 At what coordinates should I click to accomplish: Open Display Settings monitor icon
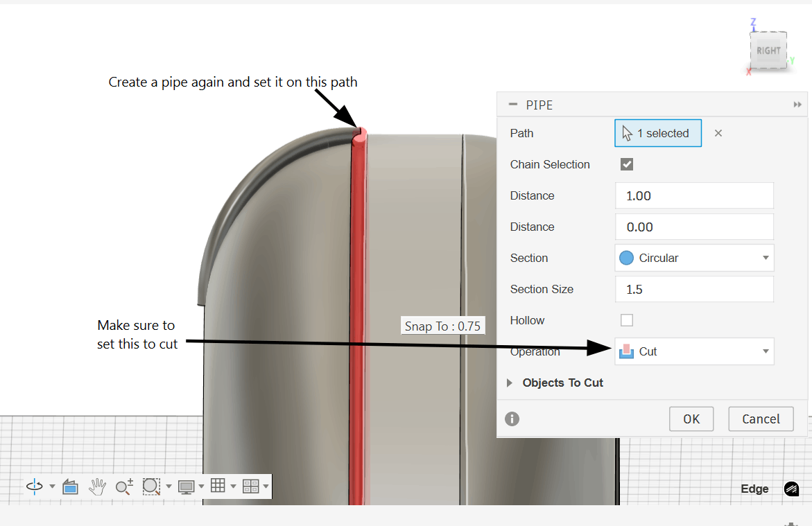point(186,486)
